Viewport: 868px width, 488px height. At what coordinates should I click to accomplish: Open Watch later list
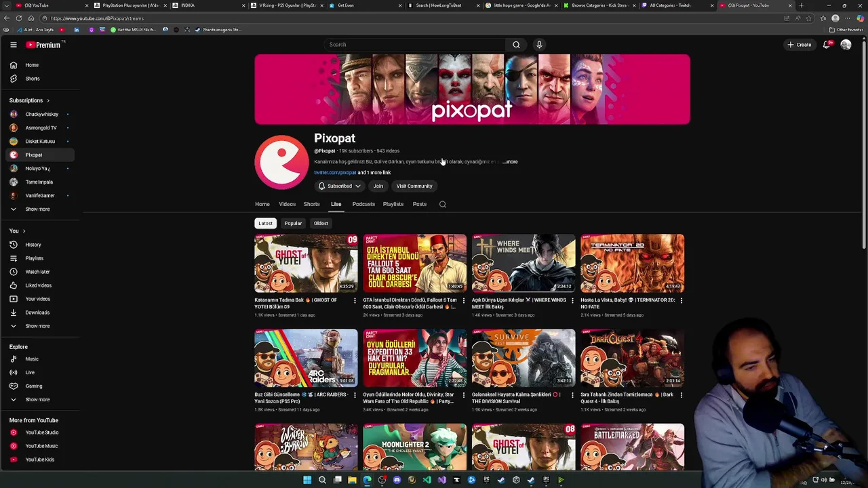click(38, 272)
